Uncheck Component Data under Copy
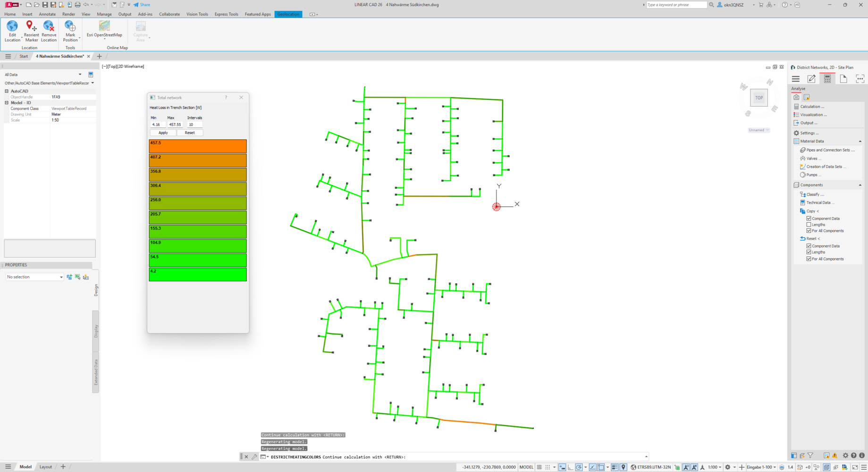Image resolution: width=868 pixels, height=472 pixels. click(809, 219)
